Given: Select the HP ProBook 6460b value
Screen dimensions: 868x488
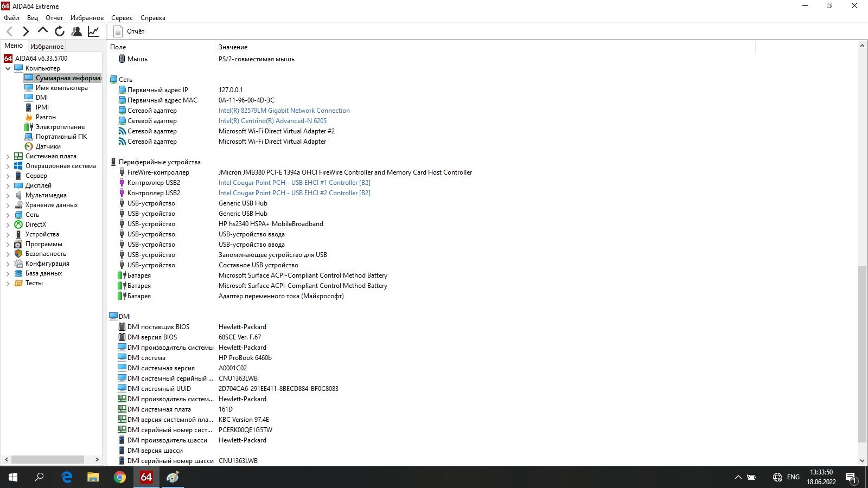Looking at the screenshot, I should (x=245, y=358).
